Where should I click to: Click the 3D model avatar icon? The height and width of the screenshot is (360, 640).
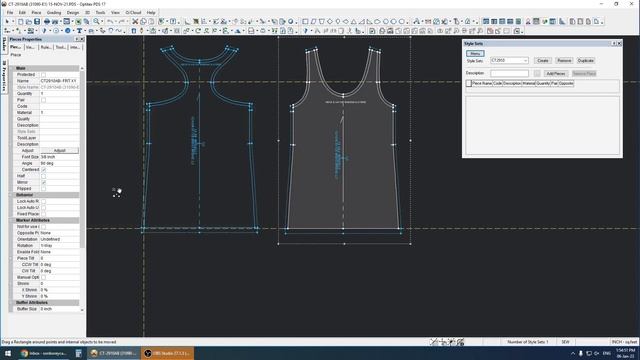(x=528, y=21)
